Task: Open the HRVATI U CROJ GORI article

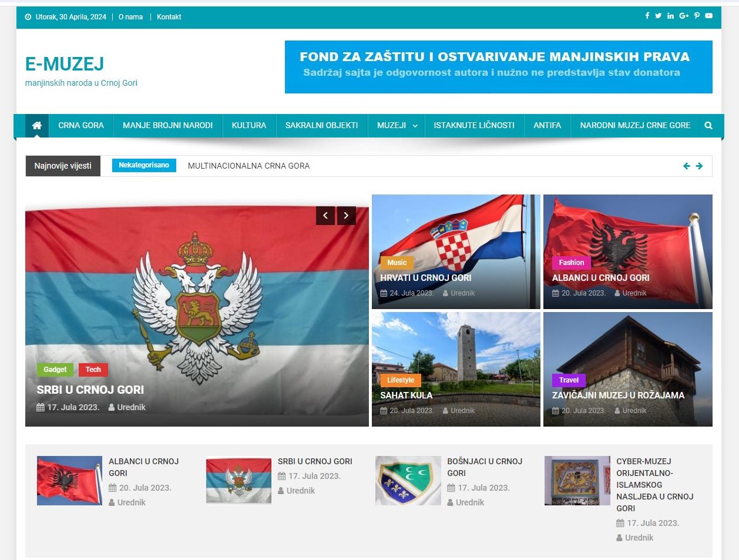Action: (425, 278)
